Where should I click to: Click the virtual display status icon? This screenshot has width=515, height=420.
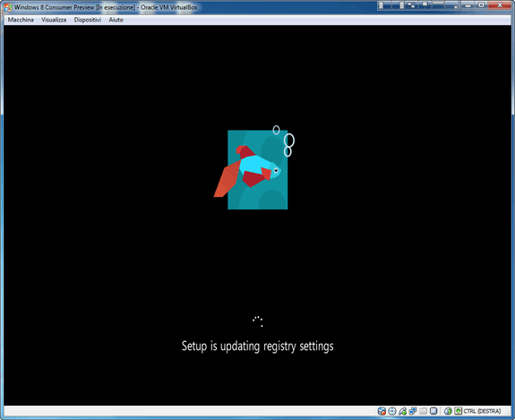pos(433,411)
